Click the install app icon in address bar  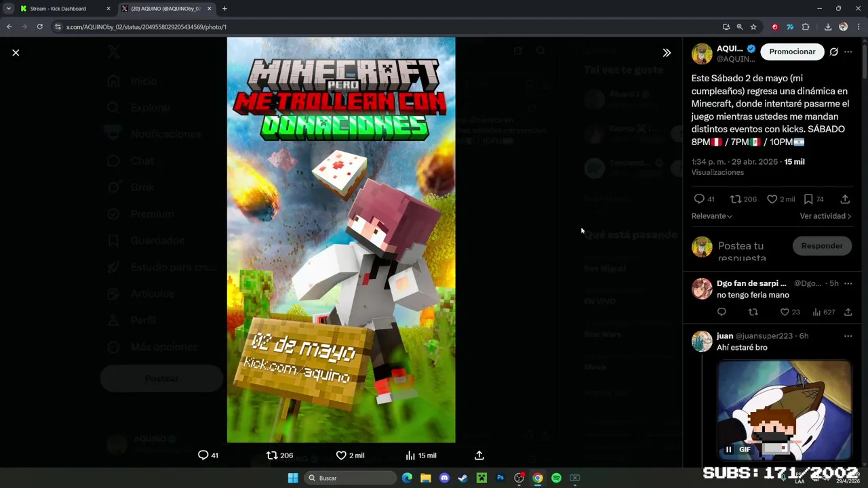click(726, 27)
